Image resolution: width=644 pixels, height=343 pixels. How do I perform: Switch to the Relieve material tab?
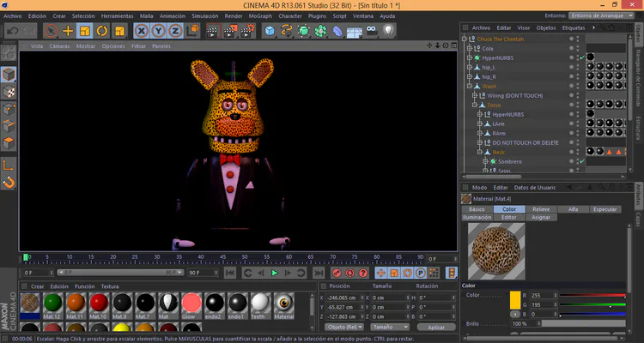pos(541,209)
